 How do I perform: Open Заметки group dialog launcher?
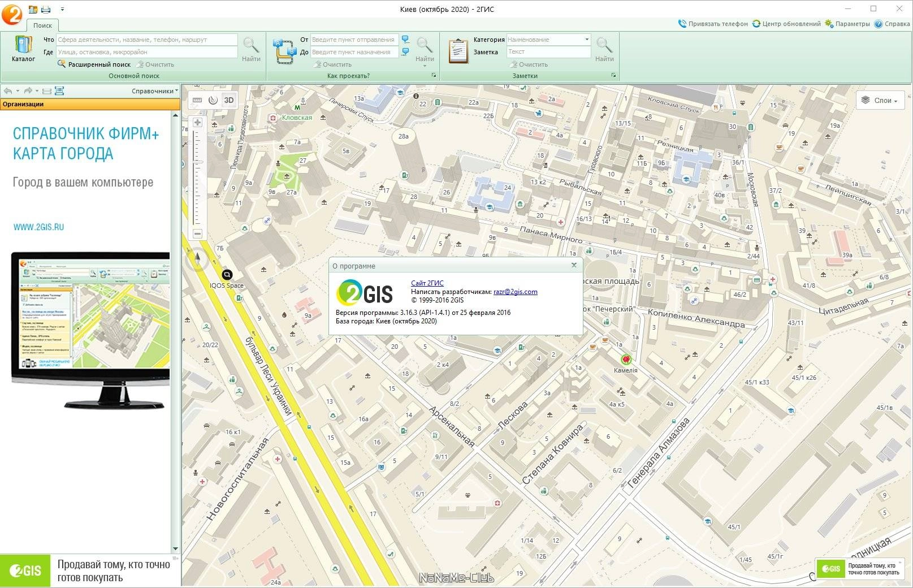click(613, 75)
